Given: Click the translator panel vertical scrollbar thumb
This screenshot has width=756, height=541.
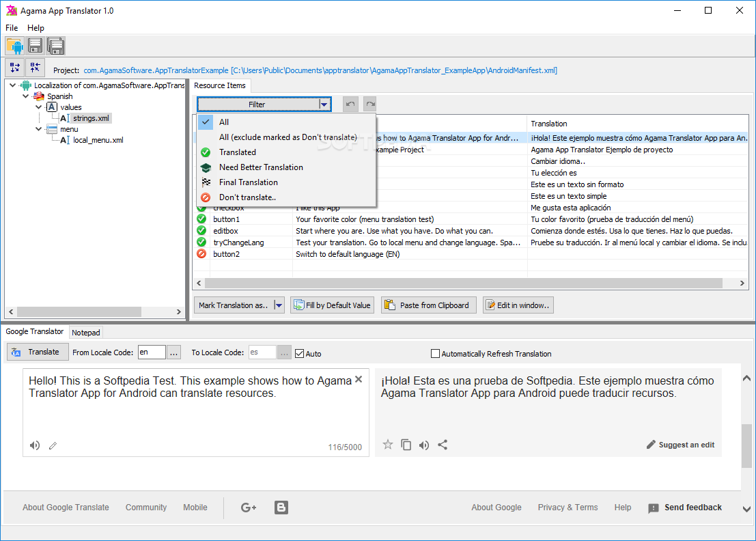Looking at the screenshot, I should point(746,446).
